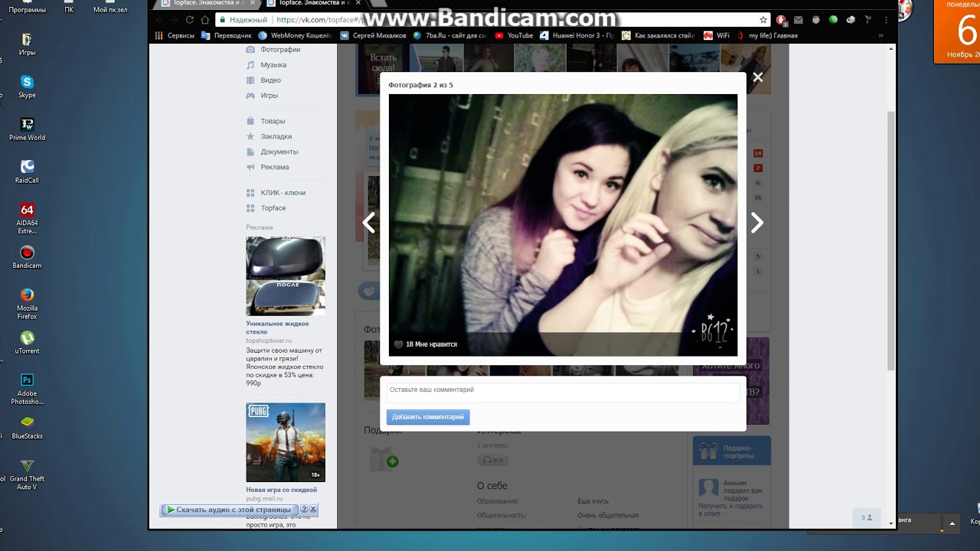Like the photo with heart icon
Image resolution: width=980 pixels, height=551 pixels.
click(399, 344)
